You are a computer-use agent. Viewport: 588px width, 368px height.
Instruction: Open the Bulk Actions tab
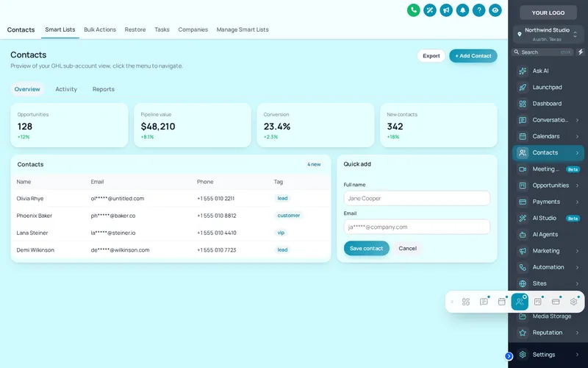[100, 29]
